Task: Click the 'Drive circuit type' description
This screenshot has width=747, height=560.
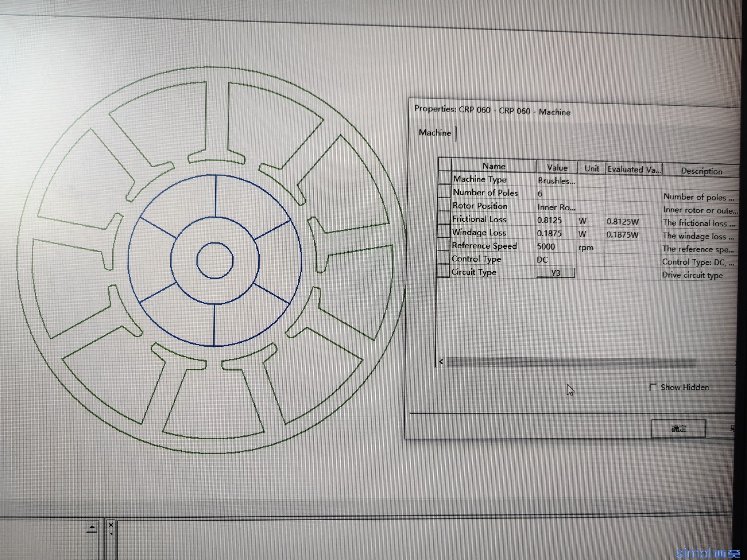Action: tap(692, 275)
